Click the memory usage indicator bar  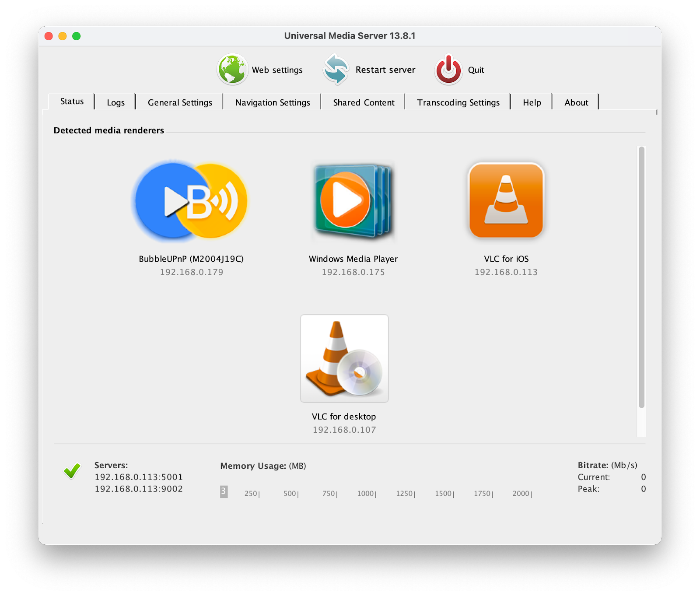click(x=224, y=492)
